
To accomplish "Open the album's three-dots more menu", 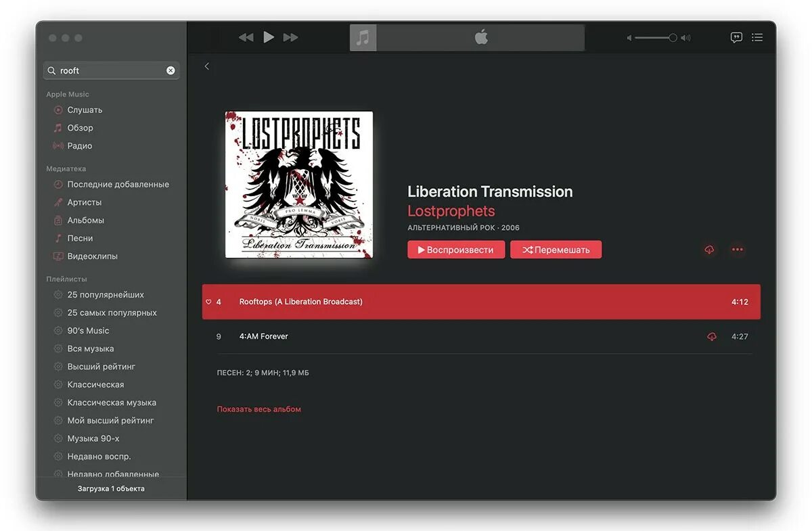I will pos(738,250).
